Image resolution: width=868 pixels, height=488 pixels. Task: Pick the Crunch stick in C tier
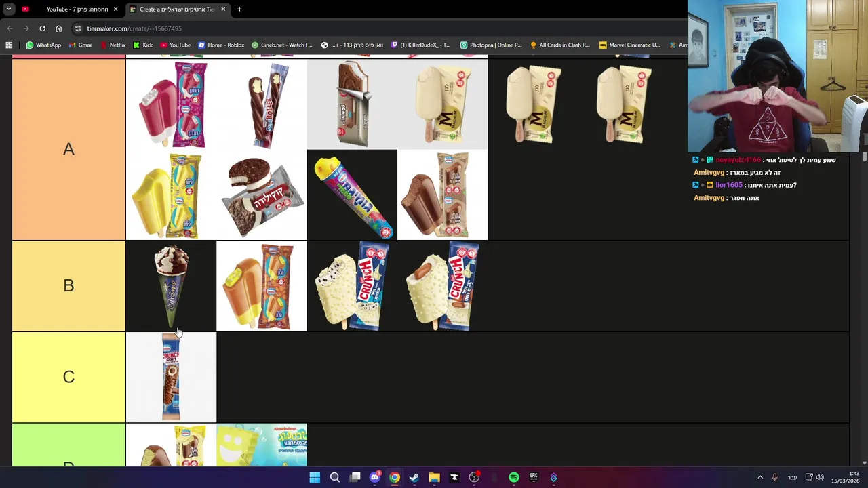(171, 377)
